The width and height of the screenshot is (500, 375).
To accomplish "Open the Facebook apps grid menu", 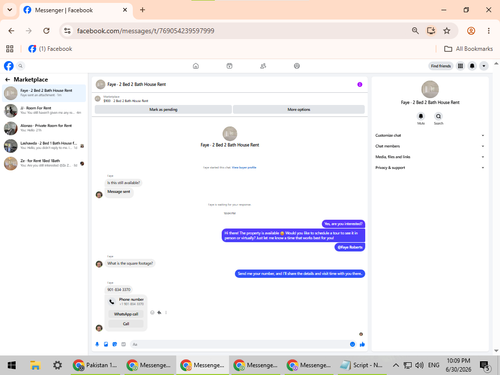I will tap(460, 66).
